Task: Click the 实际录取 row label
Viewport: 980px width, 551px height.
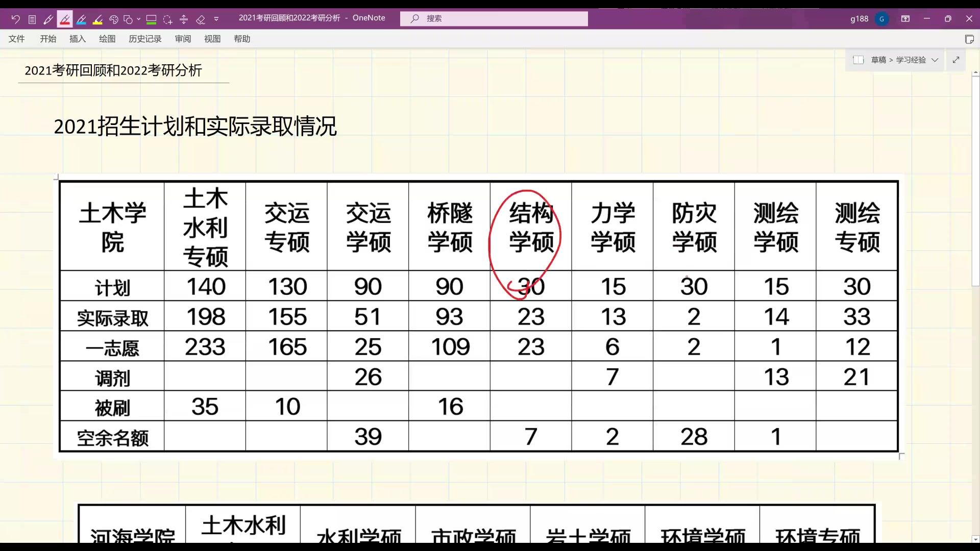Action: (112, 317)
